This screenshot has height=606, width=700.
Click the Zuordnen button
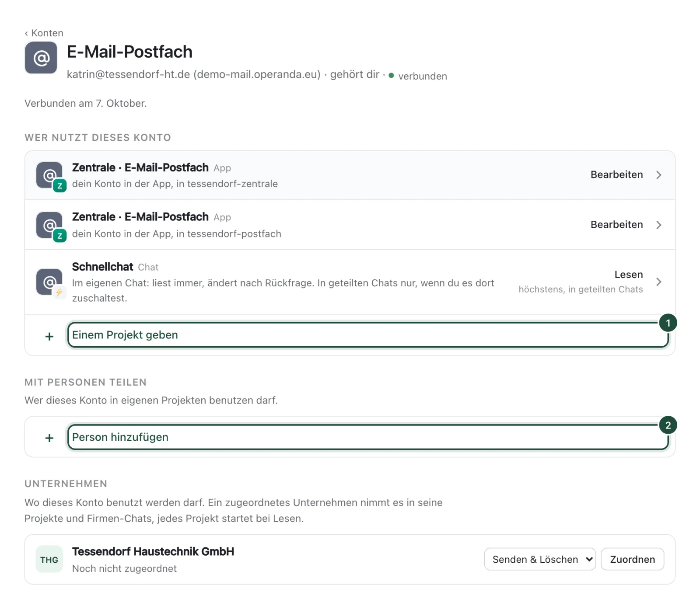(x=632, y=559)
